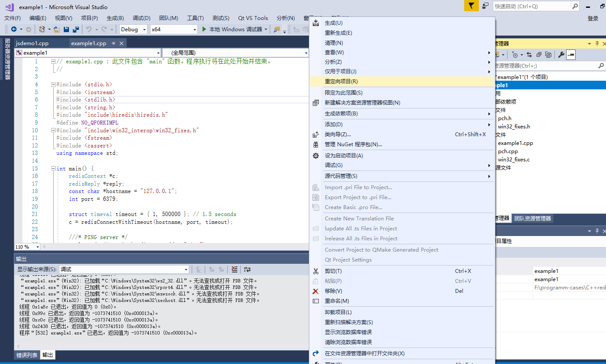Toggle word wrap in the output pane
Viewport: 606px width, 364px height.
click(x=247, y=269)
